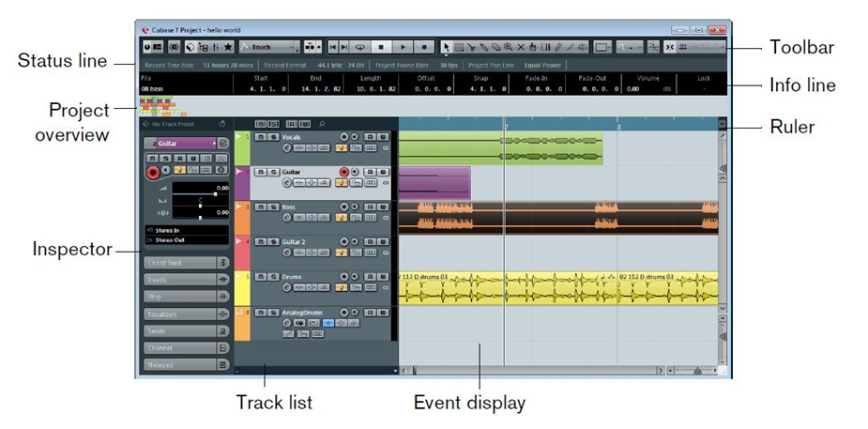Toggle global Solo button above track list

click(x=273, y=123)
